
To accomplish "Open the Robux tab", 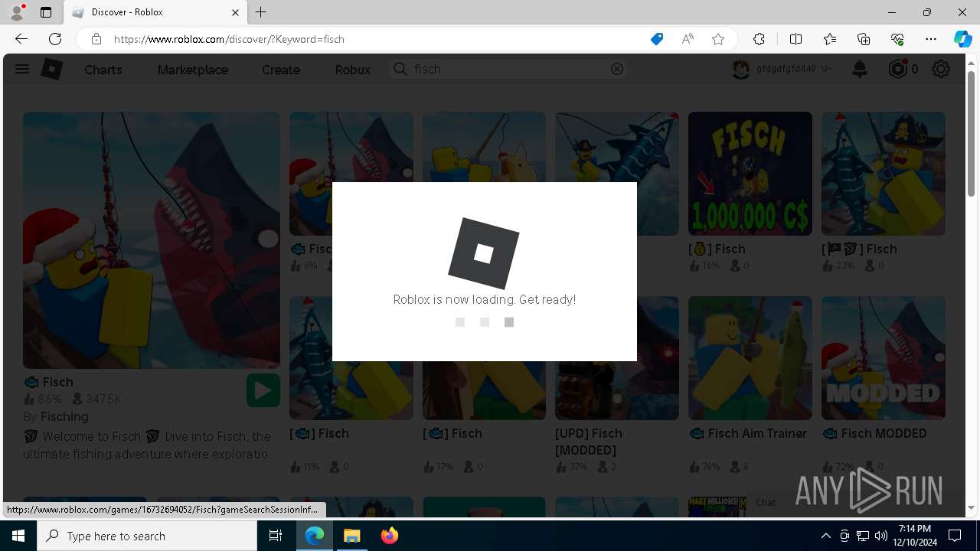I will pyautogui.click(x=353, y=70).
